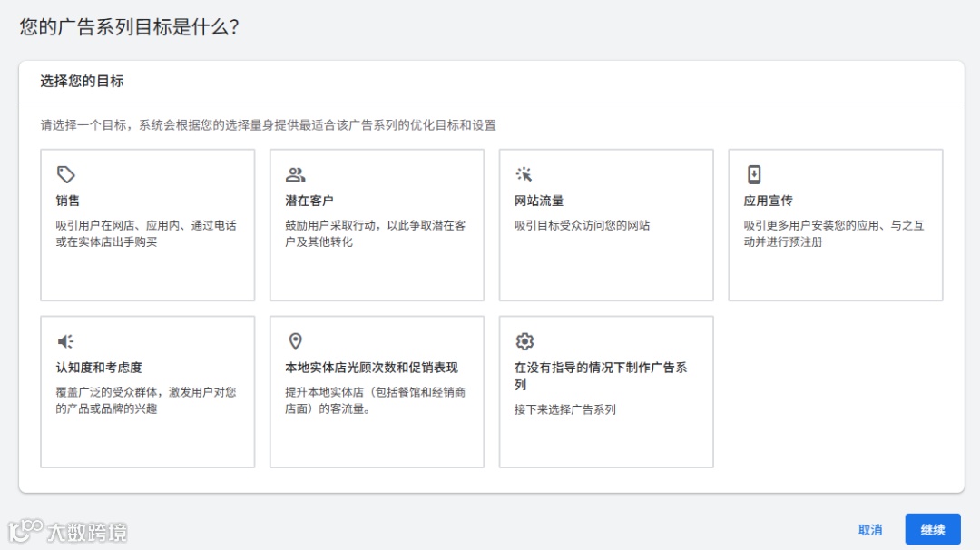Click the 应用宣传 card description text
The width and height of the screenshot is (980, 550).
click(834, 233)
